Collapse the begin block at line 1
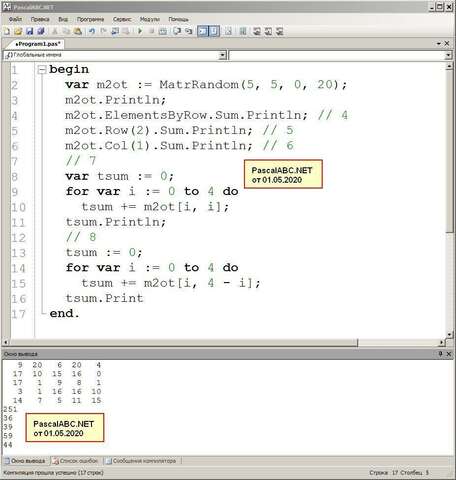 pos(42,70)
